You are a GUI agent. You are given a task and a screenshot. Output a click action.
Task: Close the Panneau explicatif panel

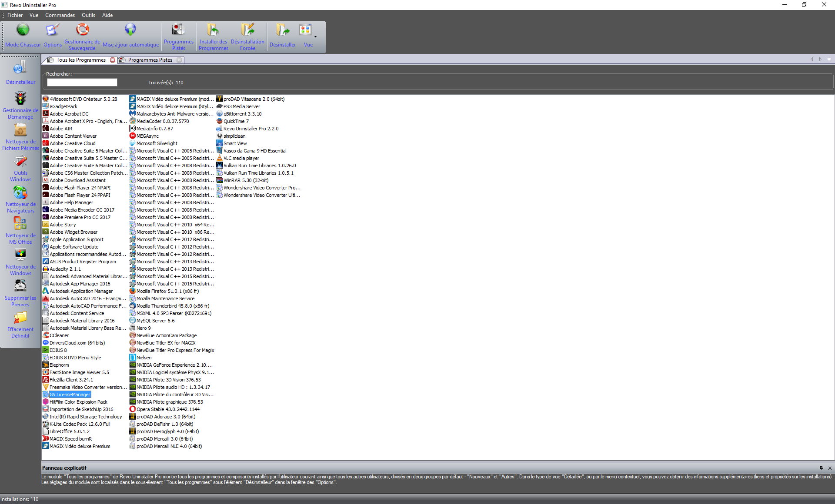tap(830, 468)
